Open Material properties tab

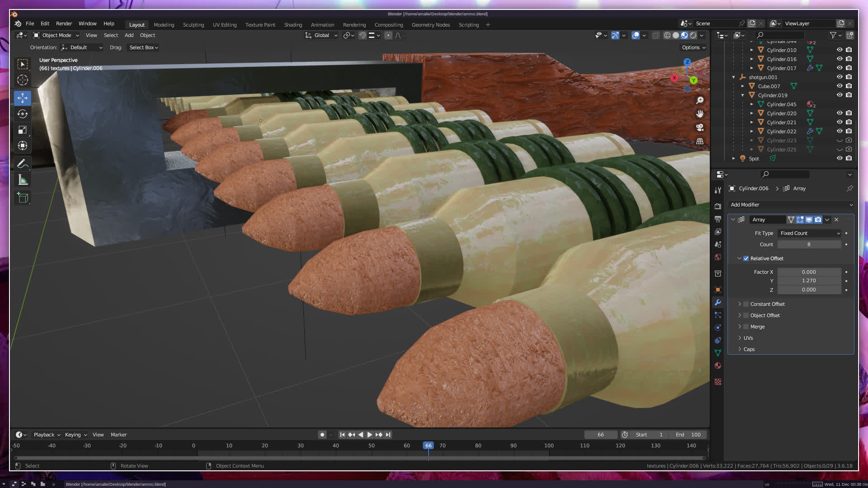(x=718, y=366)
